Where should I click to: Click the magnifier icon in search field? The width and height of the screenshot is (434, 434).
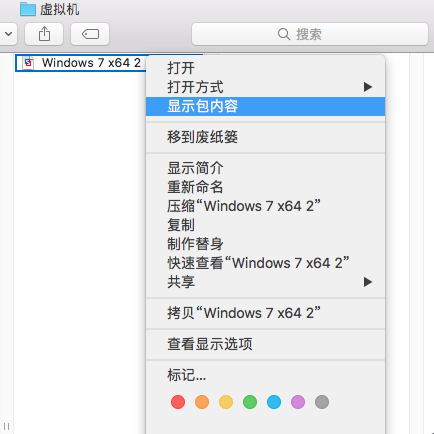[x=284, y=34]
